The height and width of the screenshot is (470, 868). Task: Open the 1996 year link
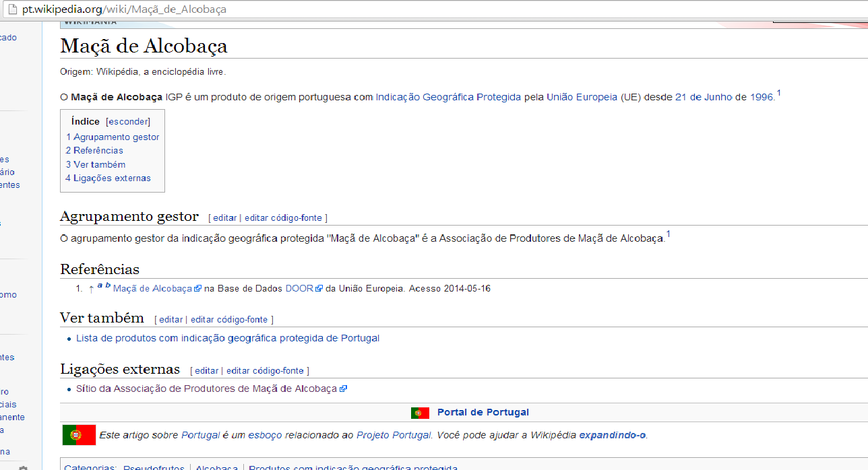(762, 97)
